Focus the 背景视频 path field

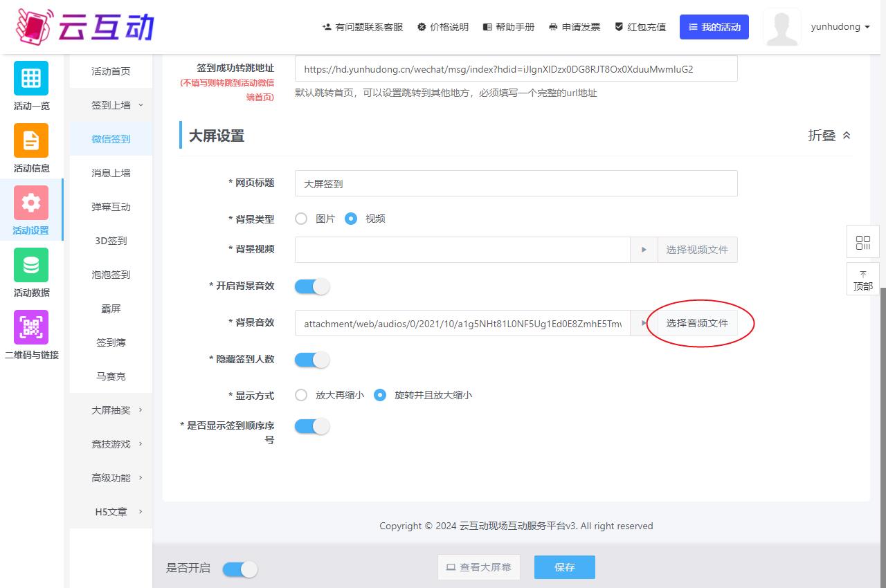coord(462,250)
